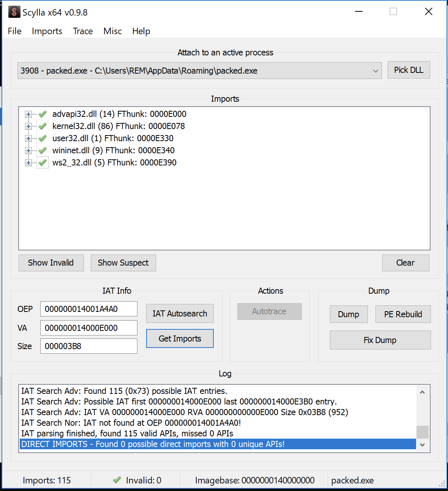Click the Scylla app icon in title bar

point(14,12)
